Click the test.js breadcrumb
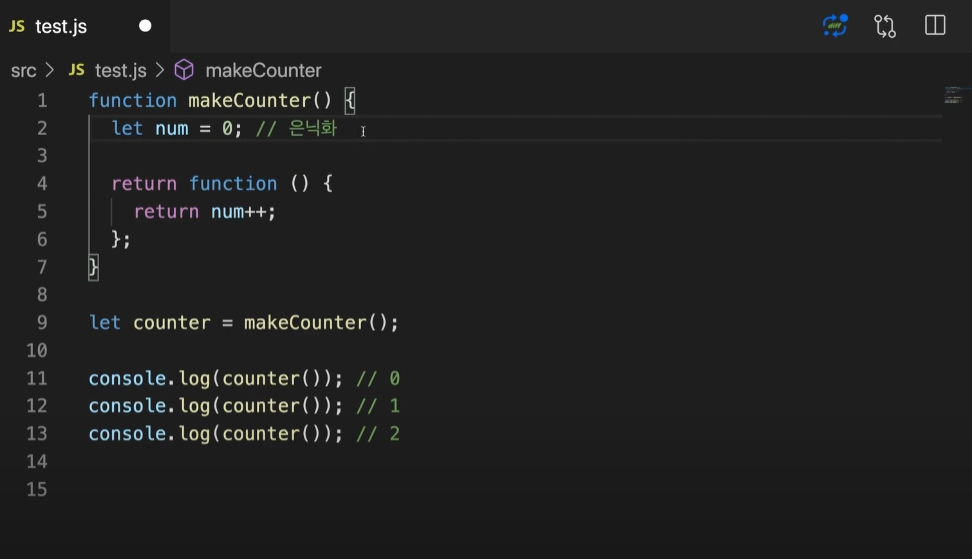 (x=120, y=71)
